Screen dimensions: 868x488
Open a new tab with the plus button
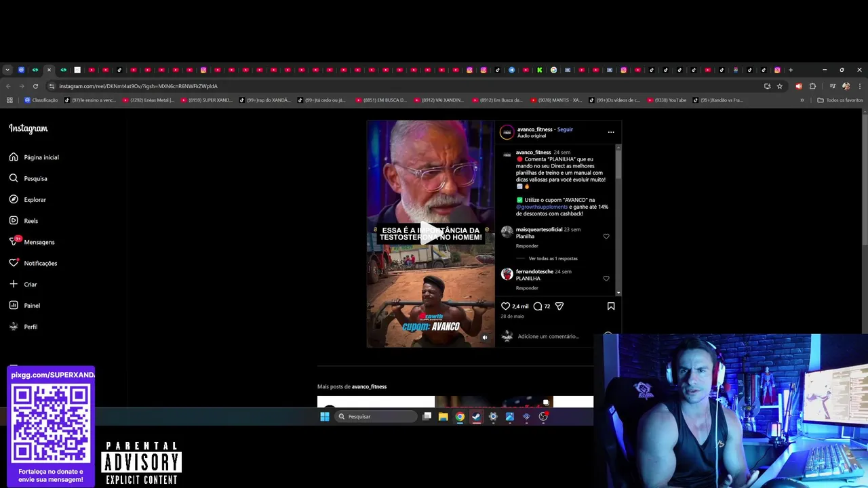click(x=791, y=70)
